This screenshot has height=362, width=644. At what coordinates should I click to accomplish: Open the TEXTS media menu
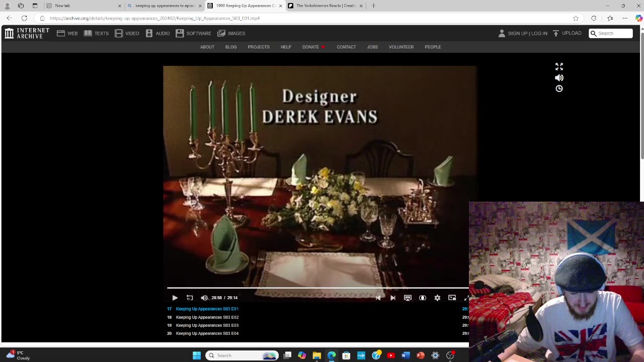96,33
